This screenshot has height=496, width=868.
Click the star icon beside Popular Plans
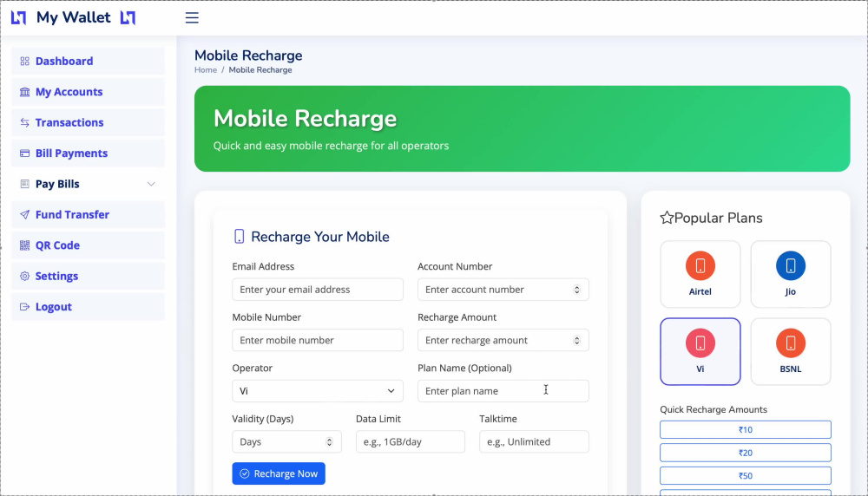tap(667, 218)
